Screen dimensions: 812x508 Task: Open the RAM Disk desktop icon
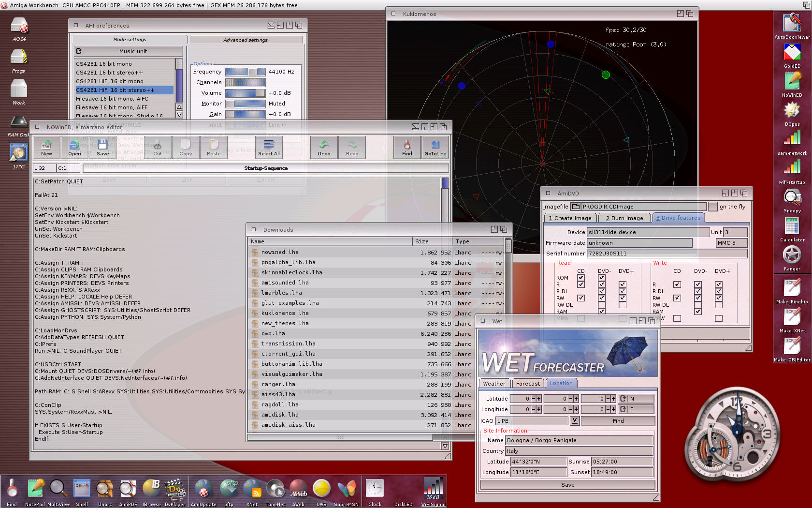tap(18, 126)
